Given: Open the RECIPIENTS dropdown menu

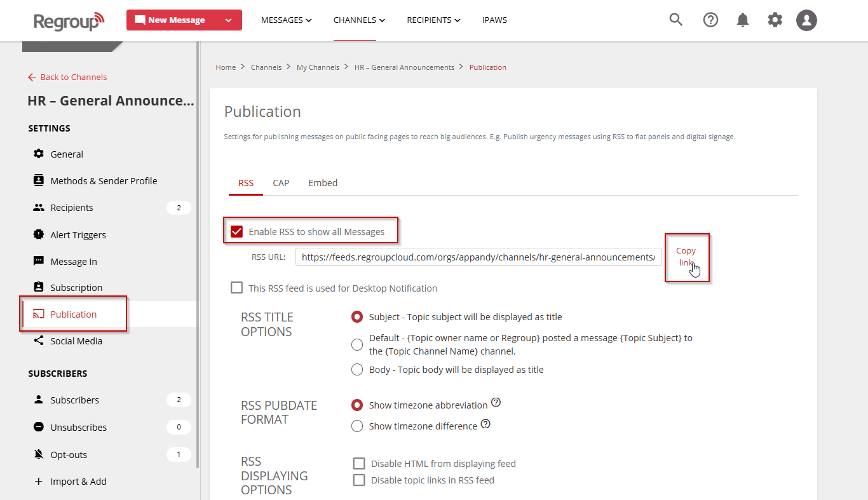Looking at the screenshot, I should [434, 20].
